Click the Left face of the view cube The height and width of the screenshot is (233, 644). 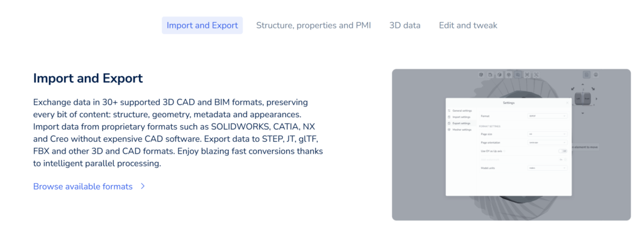pos(579,99)
